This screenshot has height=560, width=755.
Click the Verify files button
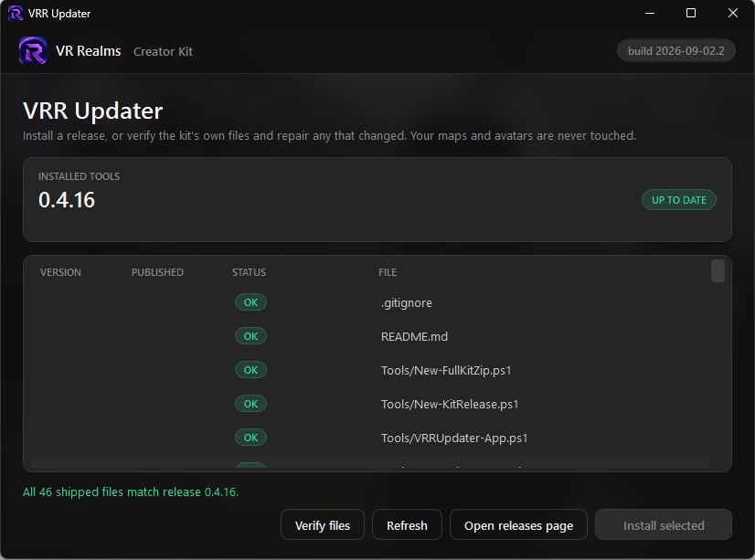tap(322, 525)
